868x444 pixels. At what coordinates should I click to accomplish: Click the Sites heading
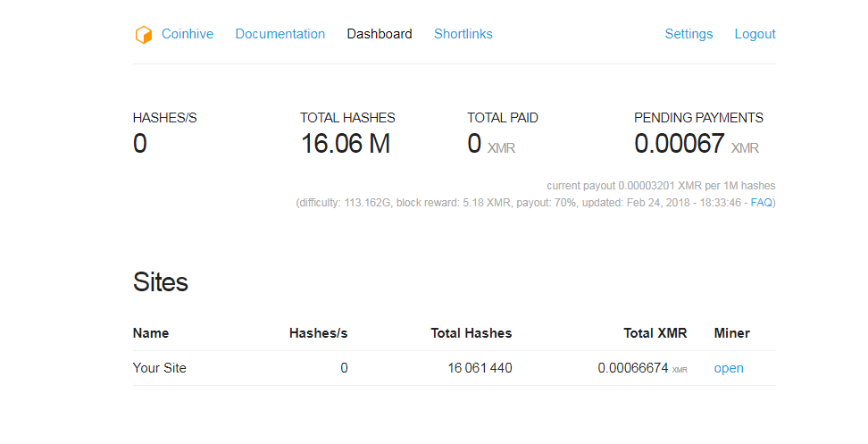[161, 281]
